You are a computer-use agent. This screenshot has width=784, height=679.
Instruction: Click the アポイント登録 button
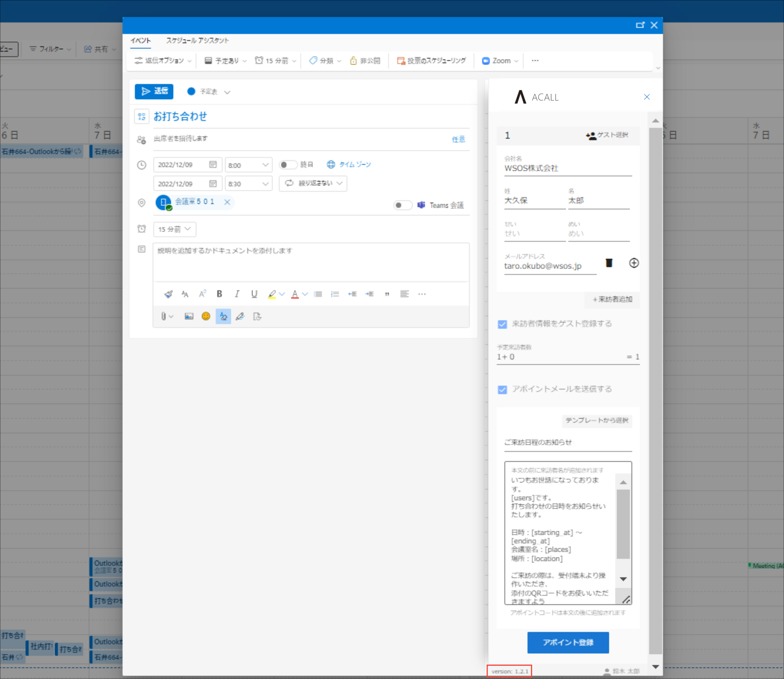point(568,643)
